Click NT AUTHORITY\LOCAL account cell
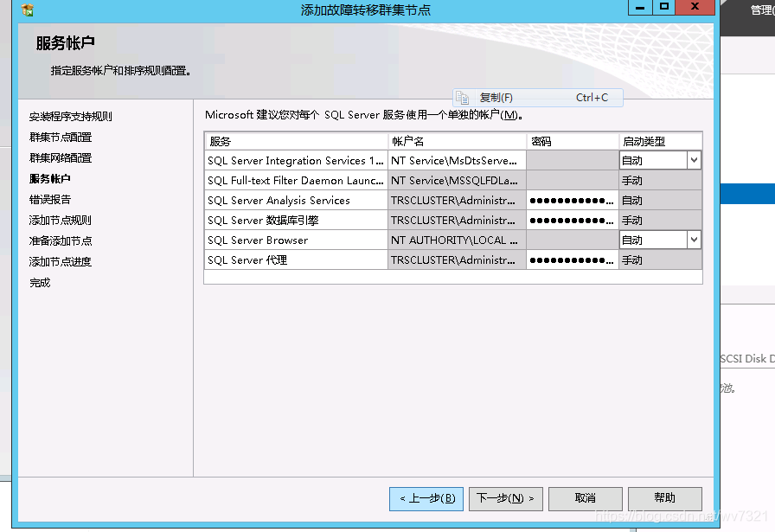 [458, 240]
